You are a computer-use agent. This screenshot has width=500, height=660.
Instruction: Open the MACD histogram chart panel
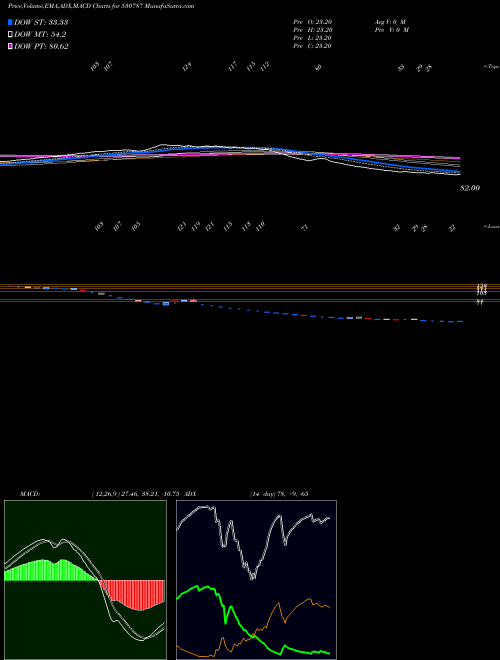[x=85, y=580]
